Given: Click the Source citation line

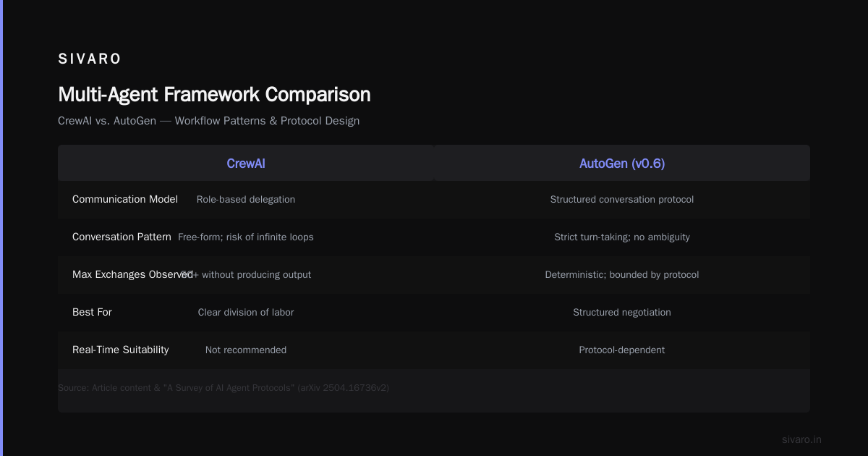Looking at the screenshot, I should (224, 388).
